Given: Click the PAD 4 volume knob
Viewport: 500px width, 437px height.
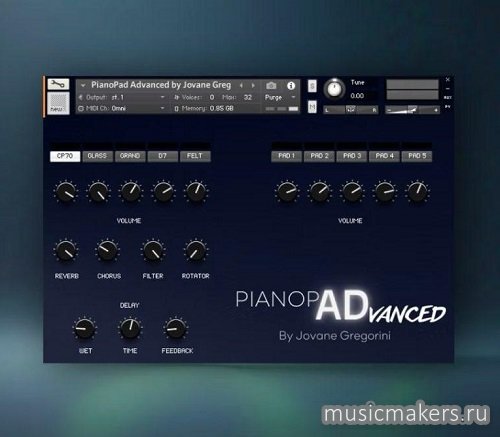Looking at the screenshot, I should (385, 192).
